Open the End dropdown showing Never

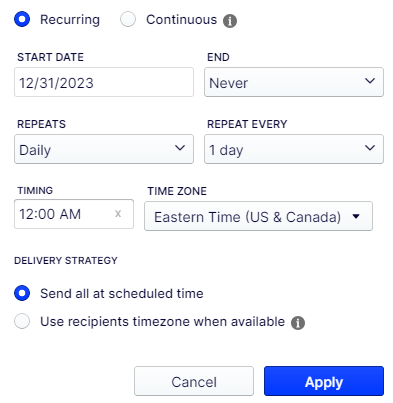pyautogui.click(x=294, y=82)
